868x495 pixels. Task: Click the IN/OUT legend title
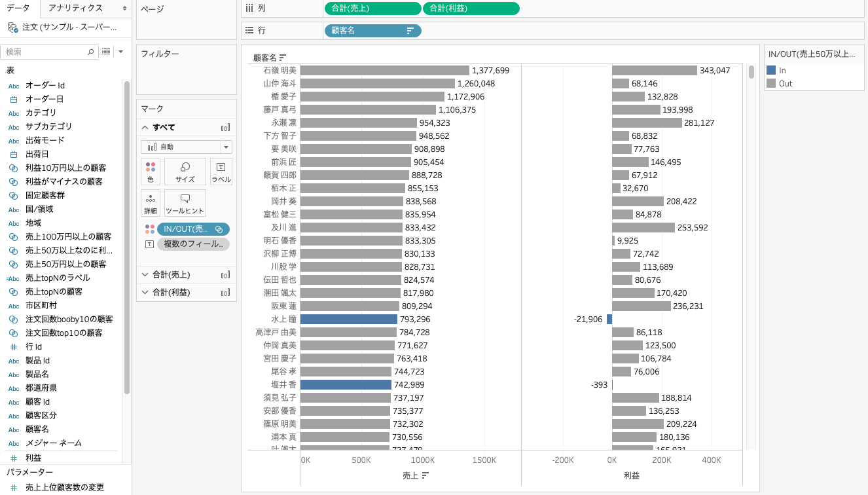pos(812,54)
